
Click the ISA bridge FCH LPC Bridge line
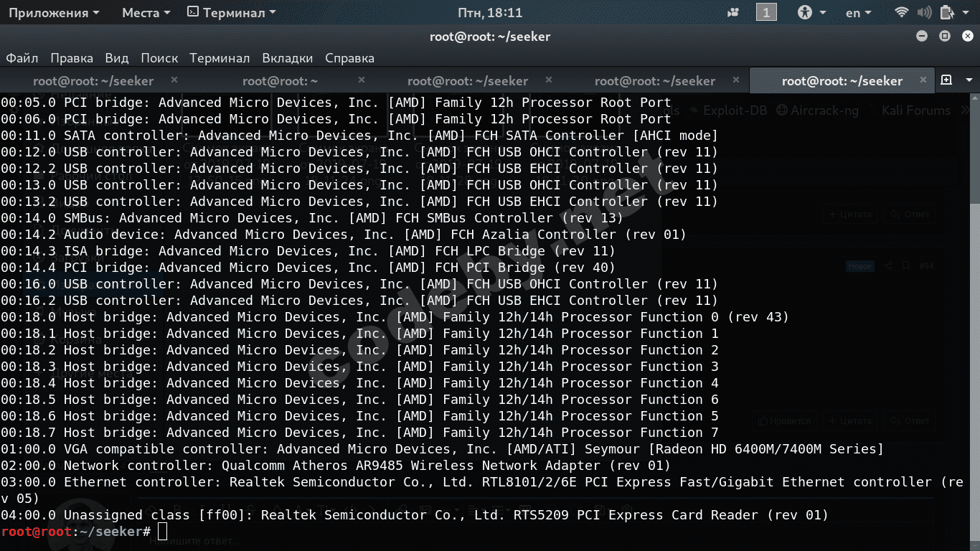(308, 251)
